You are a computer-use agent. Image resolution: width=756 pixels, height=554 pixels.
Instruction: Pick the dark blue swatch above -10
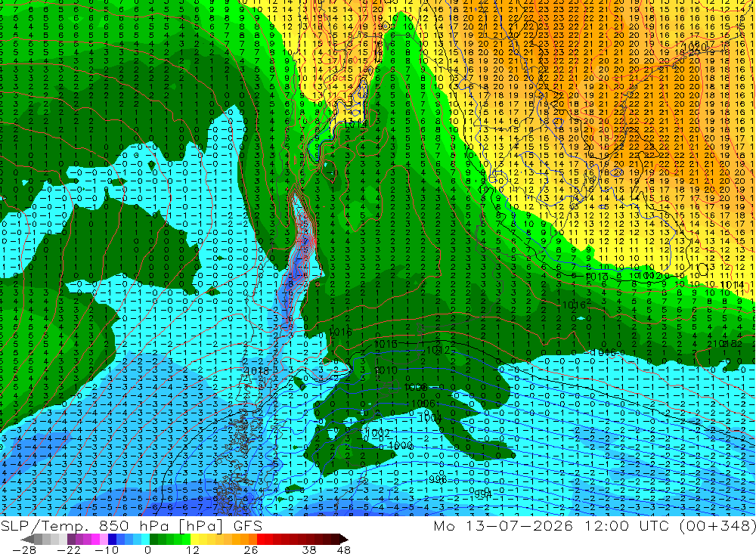click(x=112, y=540)
